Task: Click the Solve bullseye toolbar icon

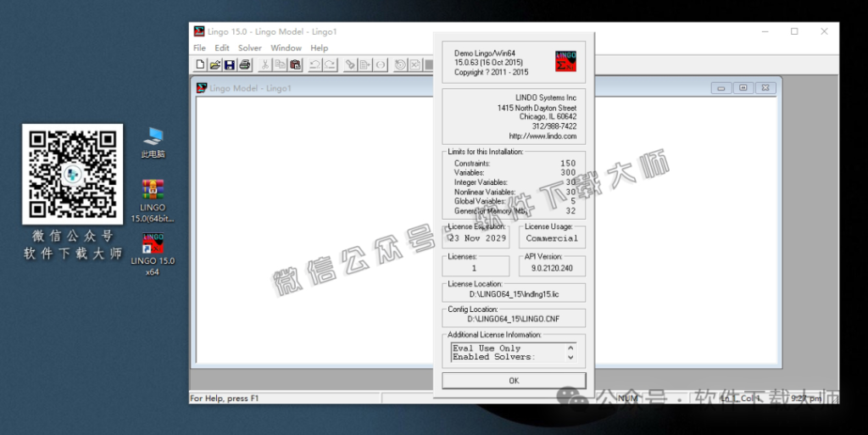Action: click(400, 64)
